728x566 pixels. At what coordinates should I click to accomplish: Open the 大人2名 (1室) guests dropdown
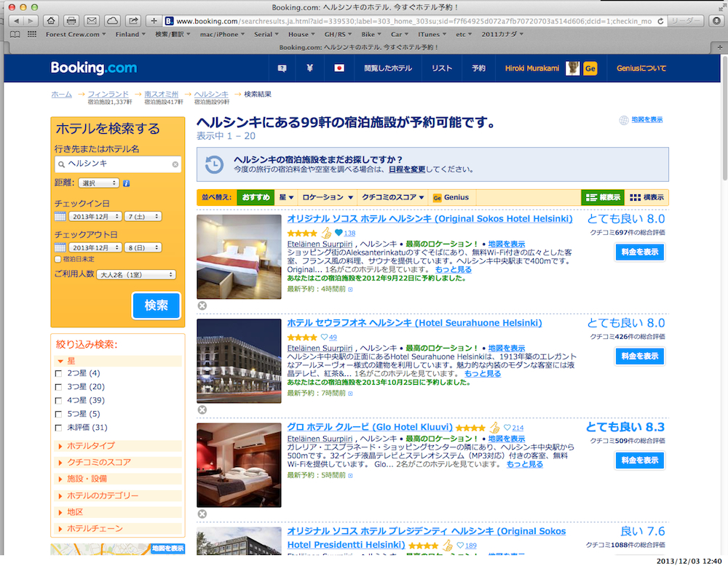click(x=137, y=275)
